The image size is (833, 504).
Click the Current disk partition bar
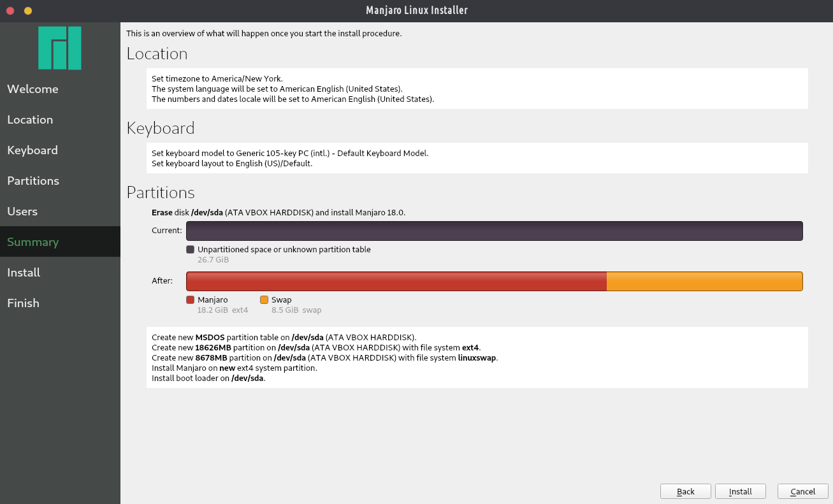494,231
